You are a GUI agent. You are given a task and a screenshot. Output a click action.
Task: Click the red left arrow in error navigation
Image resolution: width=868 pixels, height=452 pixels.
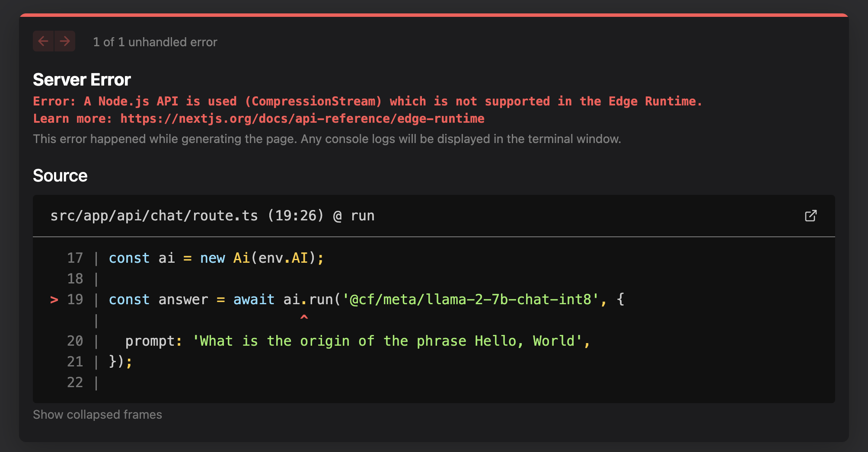click(x=43, y=41)
